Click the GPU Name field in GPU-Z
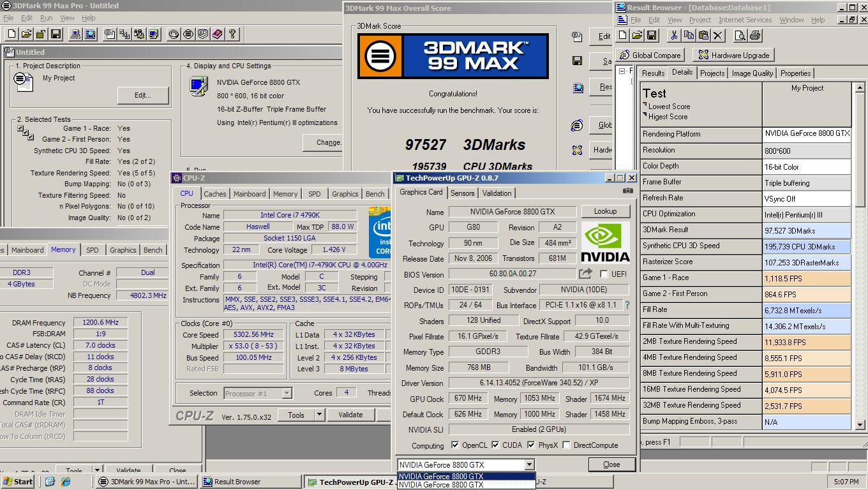This screenshot has width=868, height=490. point(513,212)
